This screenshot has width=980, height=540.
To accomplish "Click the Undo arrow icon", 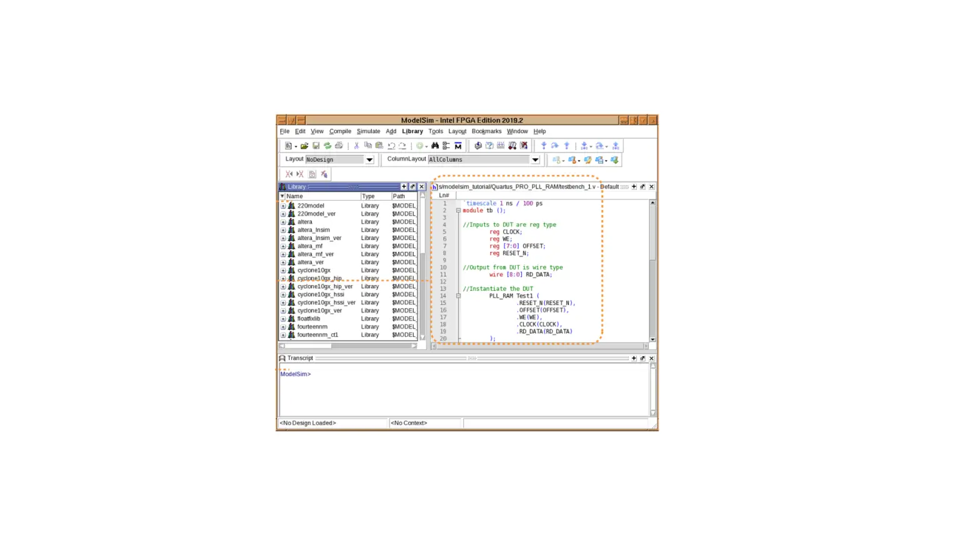I will pyautogui.click(x=391, y=146).
